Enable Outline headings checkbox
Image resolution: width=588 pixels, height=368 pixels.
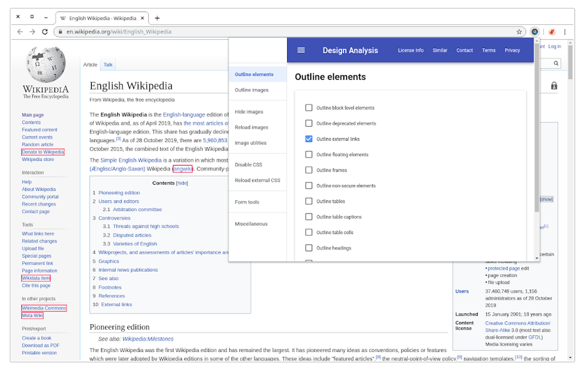[x=308, y=248]
